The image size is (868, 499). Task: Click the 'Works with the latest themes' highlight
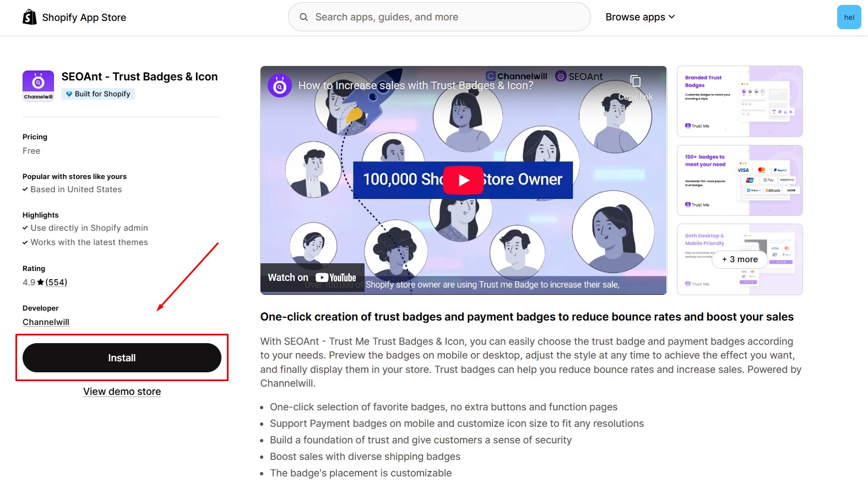pos(89,242)
